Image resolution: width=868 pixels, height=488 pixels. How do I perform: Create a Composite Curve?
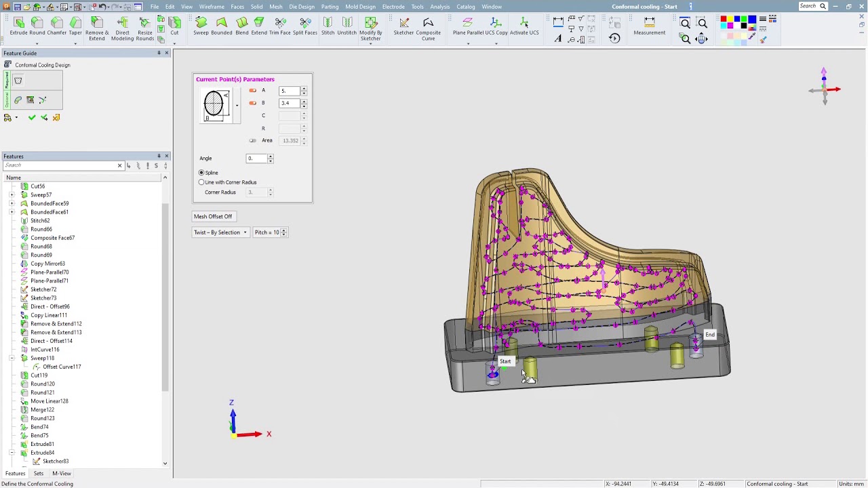tap(428, 29)
